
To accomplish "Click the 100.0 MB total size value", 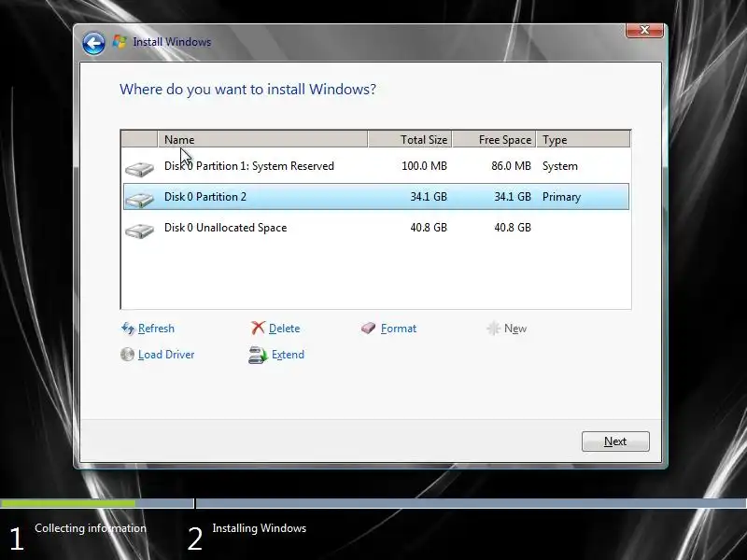I will pyautogui.click(x=424, y=166).
